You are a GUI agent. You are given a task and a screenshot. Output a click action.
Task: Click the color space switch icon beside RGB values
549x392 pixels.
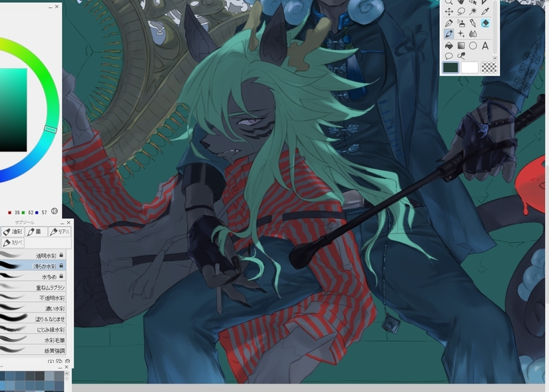coord(54,211)
